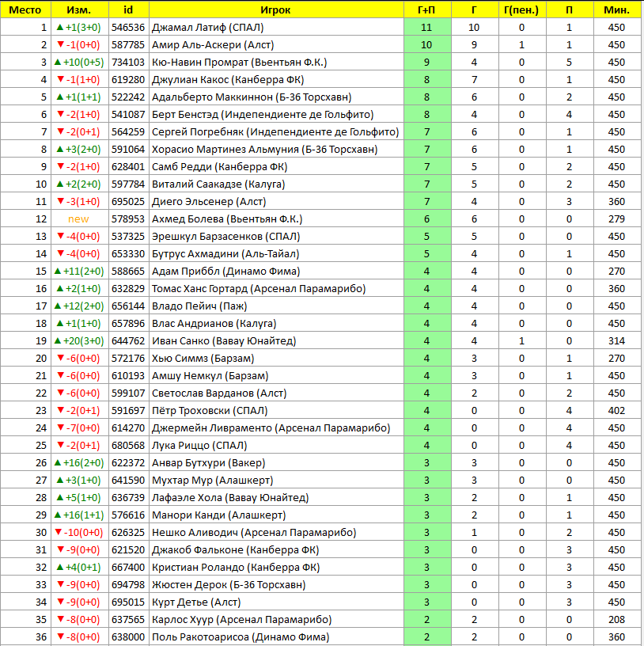This screenshot has height=646, width=644.
Task: Click change cell '+10(0+5)'
Action: coord(79,63)
